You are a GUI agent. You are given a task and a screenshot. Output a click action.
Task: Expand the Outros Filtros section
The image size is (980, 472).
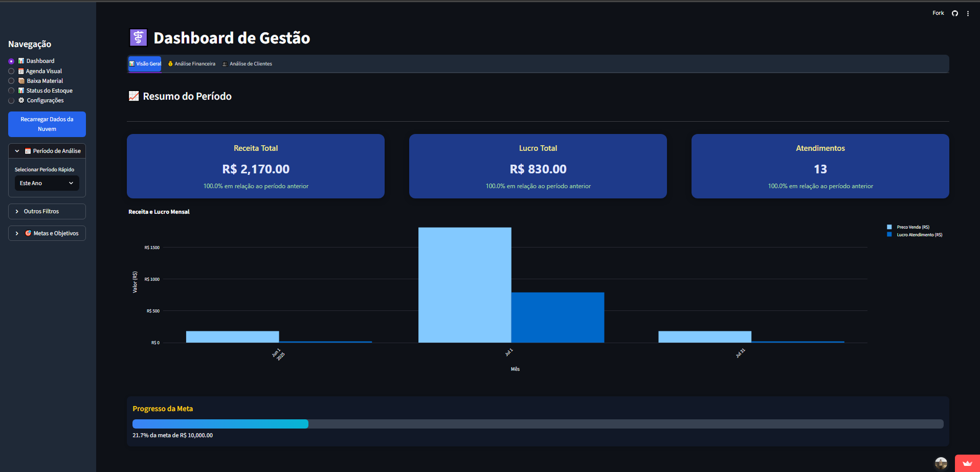[x=47, y=211]
